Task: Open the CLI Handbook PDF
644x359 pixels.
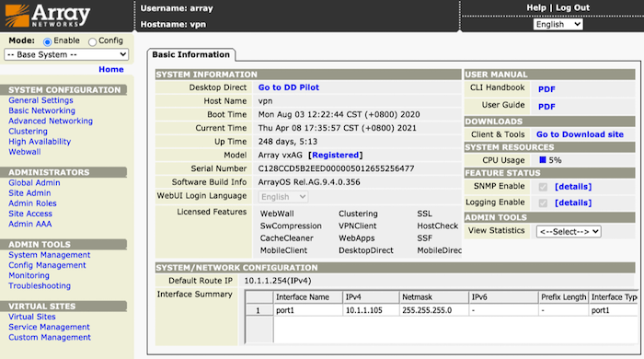Action: 546,89
